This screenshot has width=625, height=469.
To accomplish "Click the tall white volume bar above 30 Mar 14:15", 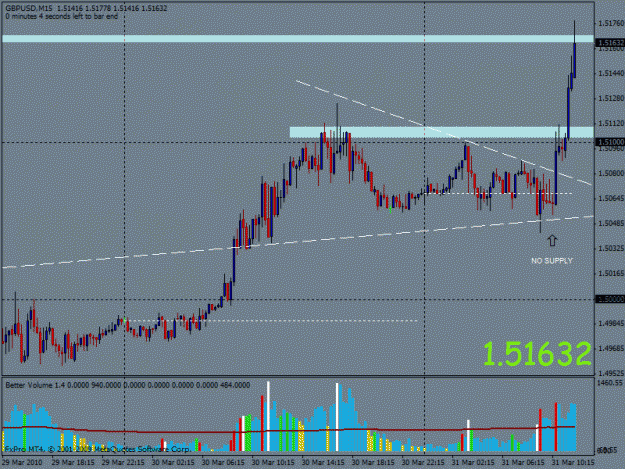I will tap(337, 417).
